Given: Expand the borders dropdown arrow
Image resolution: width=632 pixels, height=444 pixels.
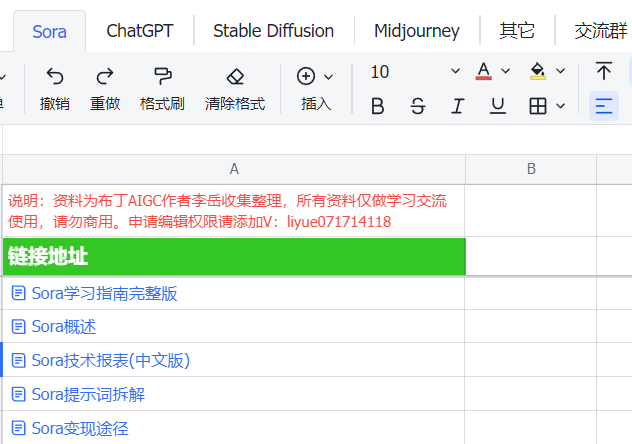Looking at the screenshot, I should (560, 106).
